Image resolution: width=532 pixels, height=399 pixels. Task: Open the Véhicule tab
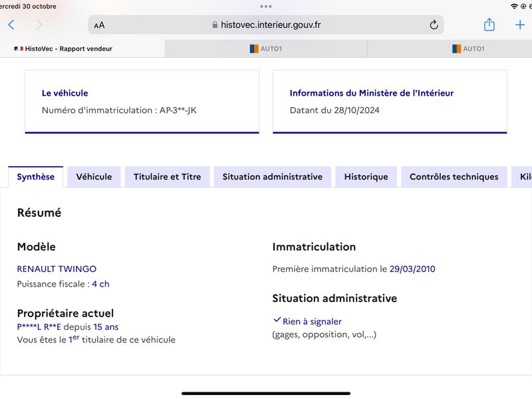point(94,177)
